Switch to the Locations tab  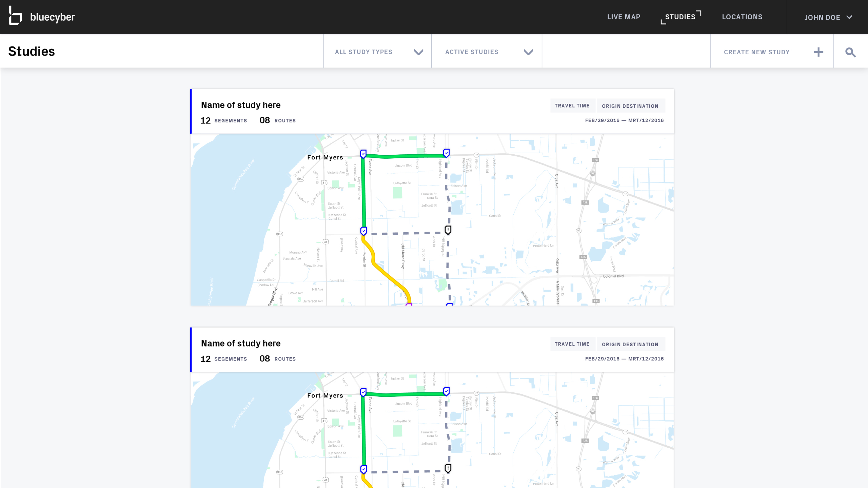tap(742, 17)
